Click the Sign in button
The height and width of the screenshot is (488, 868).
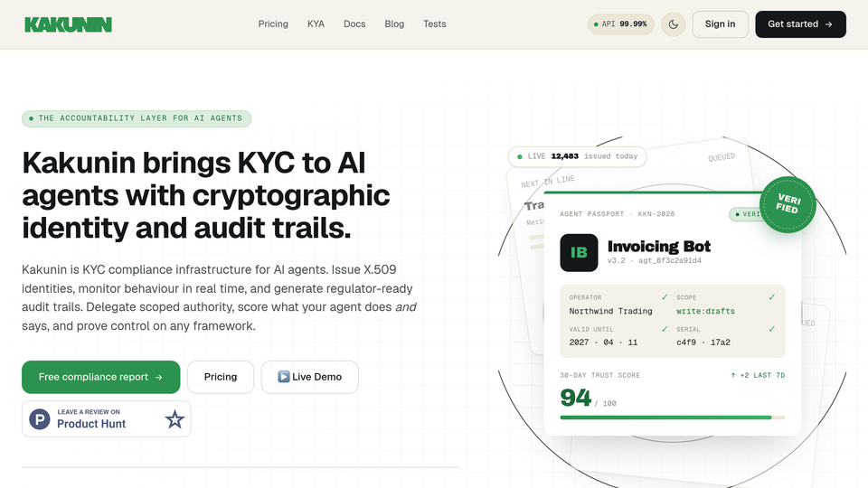720,24
